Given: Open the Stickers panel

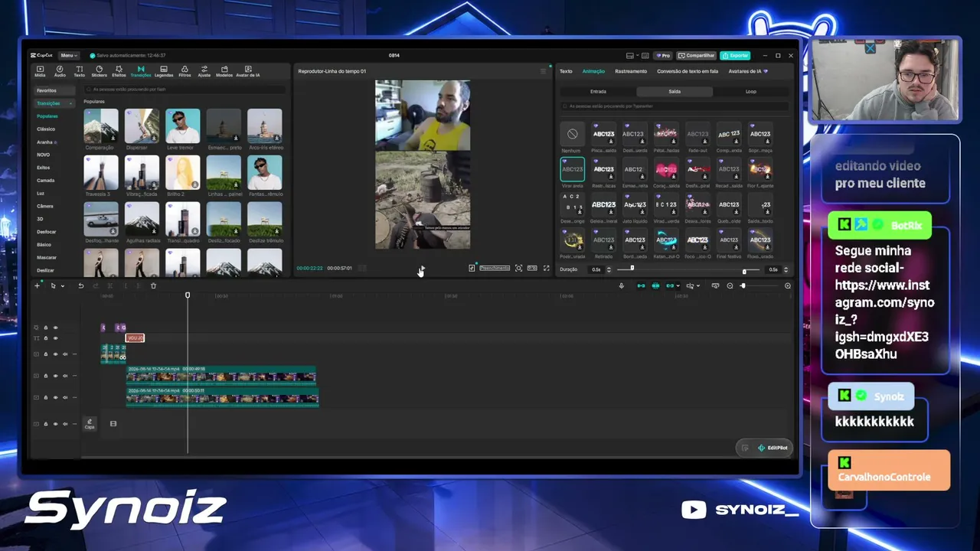Looking at the screenshot, I should pyautogui.click(x=99, y=71).
